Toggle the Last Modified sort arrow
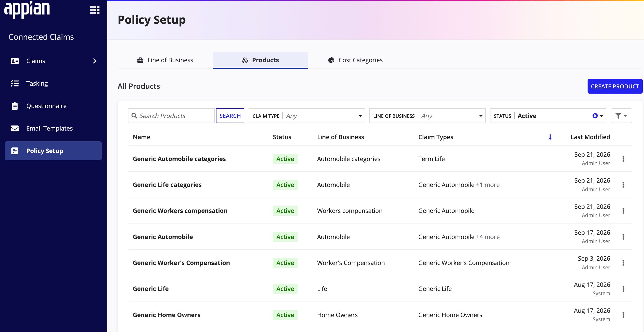 [550, 137]
